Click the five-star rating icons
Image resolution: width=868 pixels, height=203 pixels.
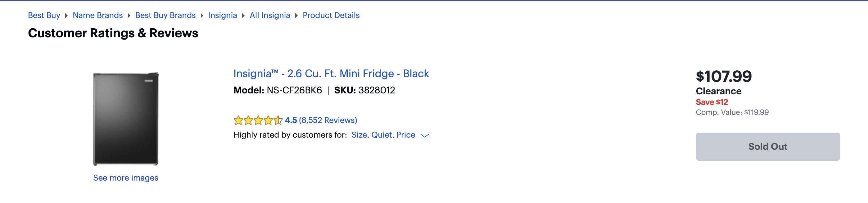tap(258, 120)
